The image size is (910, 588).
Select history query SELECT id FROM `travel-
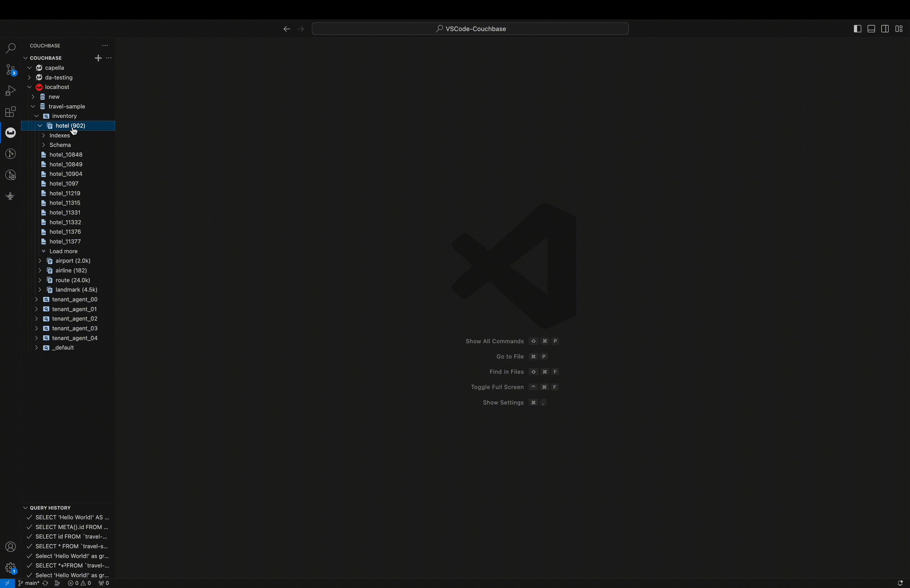(x=68, y=537)
